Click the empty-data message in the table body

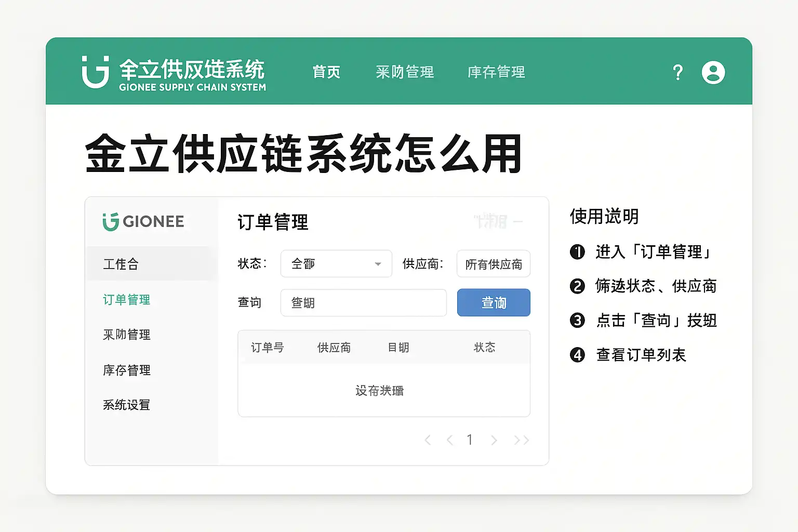coord(380,391)
